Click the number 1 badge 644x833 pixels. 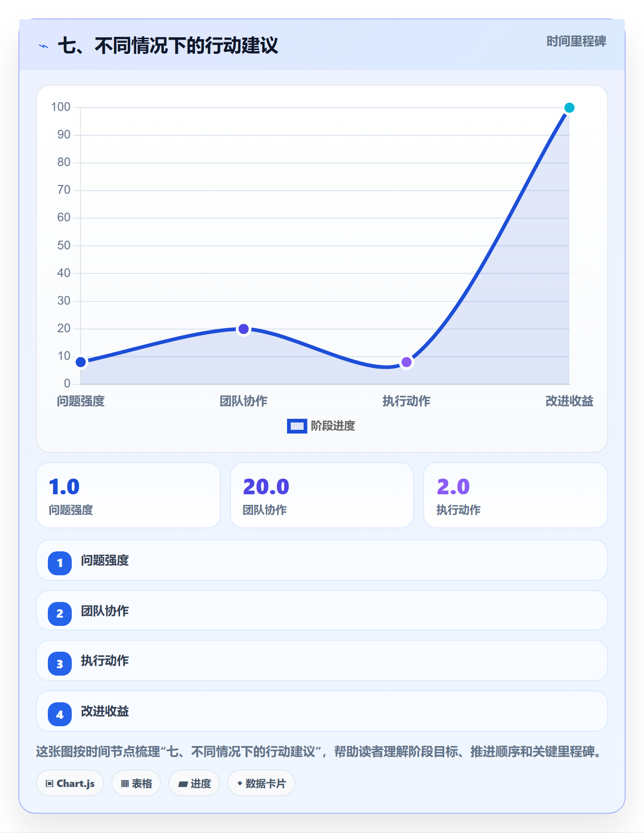(x=60, y=563)
